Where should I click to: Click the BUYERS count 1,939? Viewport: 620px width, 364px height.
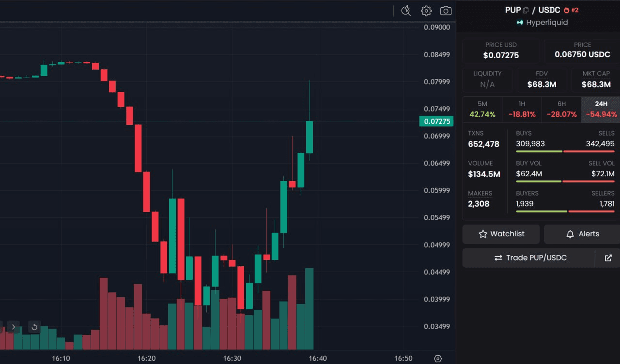[x=525, y=204]
